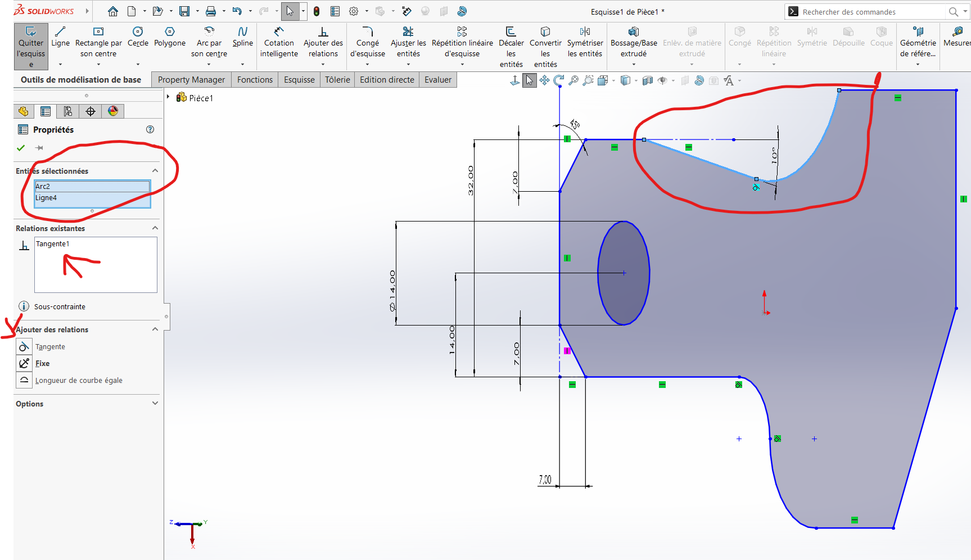971x560 pixels.
Task: Click the Undo arrow icon
Action: (237, 11)
